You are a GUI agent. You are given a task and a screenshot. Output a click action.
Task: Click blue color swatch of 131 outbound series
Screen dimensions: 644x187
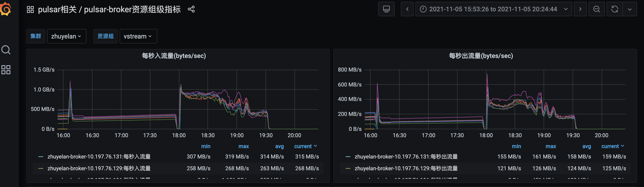click(x=348, y=157)
